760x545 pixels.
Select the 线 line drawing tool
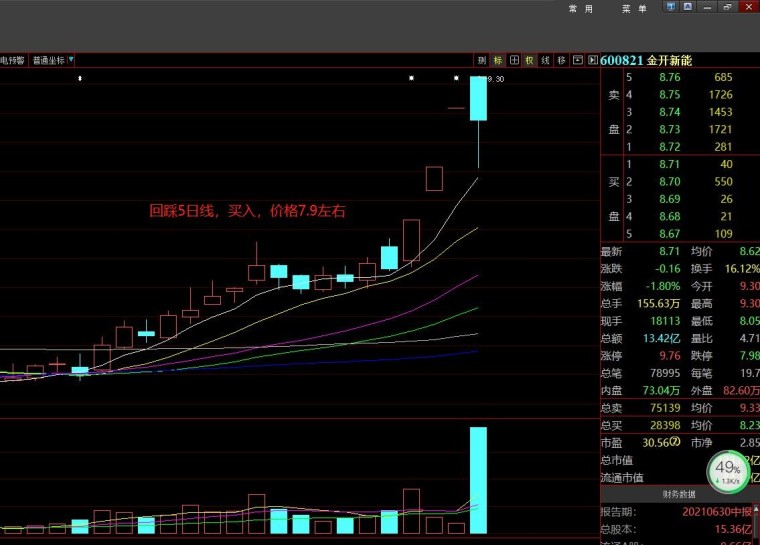pyautogui.click(x=546, y=60)
